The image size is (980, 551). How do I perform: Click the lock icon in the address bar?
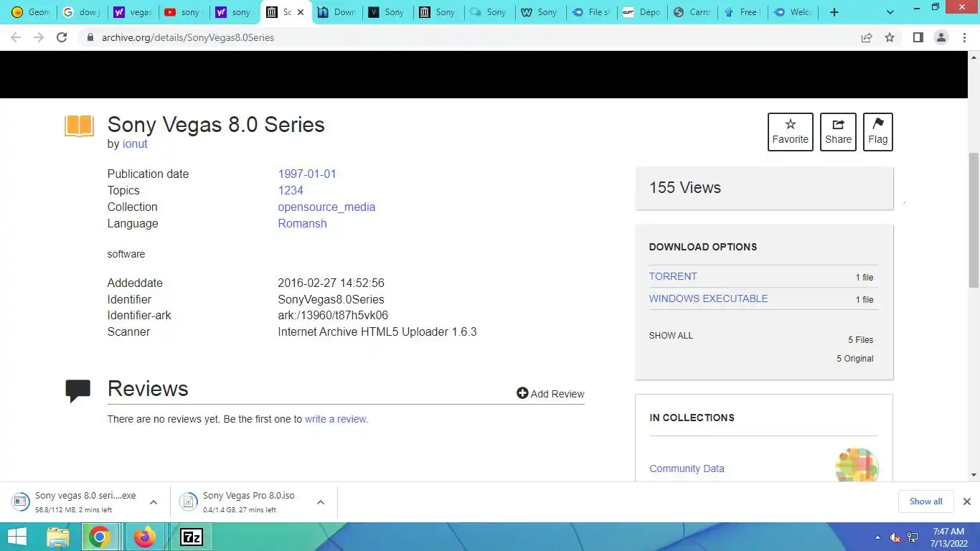(x=90, y=37)
